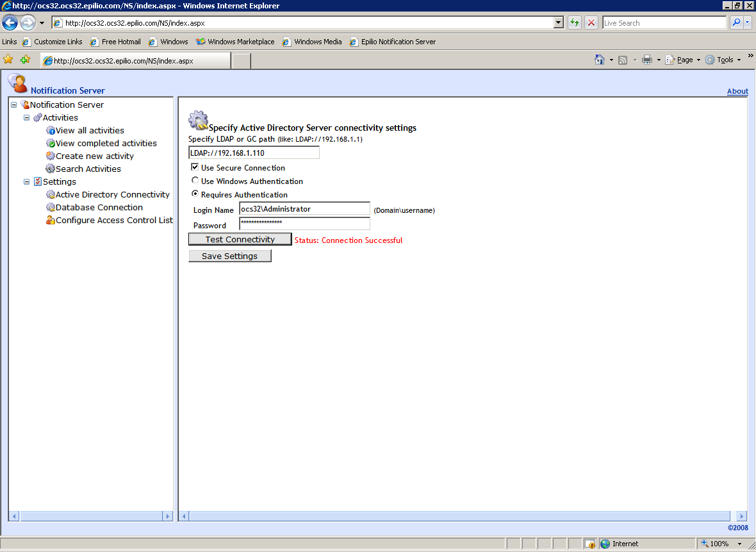This screenshot has height=552, width=756.
Task: Open the Free Hotmail favorite link
Action: point(115,42)
